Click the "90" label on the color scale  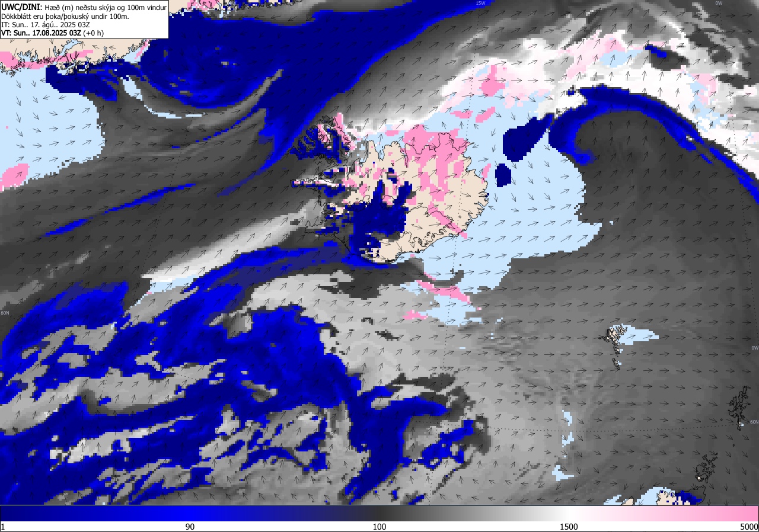(190, 527)
